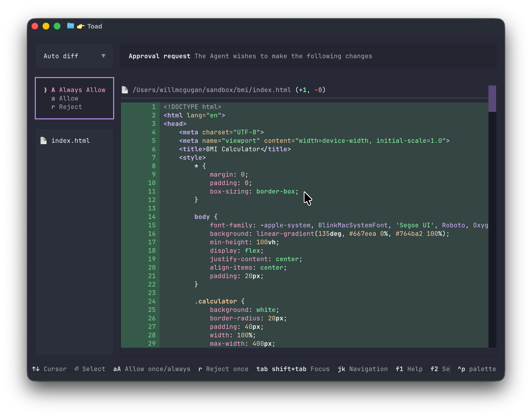
Task: Select index.html in the sidebar
Action: point(70,140)
